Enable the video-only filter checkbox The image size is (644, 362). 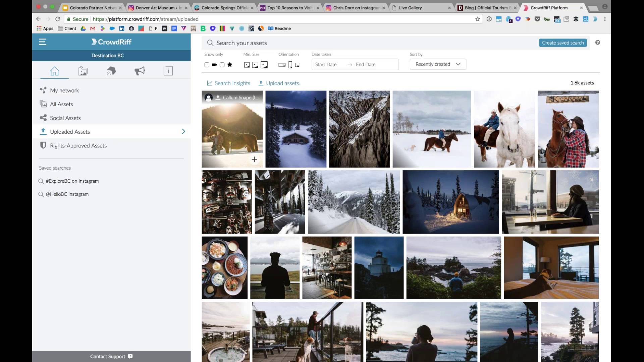[207, 65]
